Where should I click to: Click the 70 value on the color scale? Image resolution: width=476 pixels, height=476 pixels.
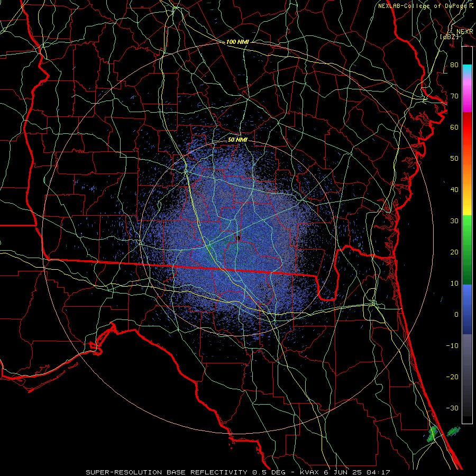pyautogui.click(x=454, y=96)
